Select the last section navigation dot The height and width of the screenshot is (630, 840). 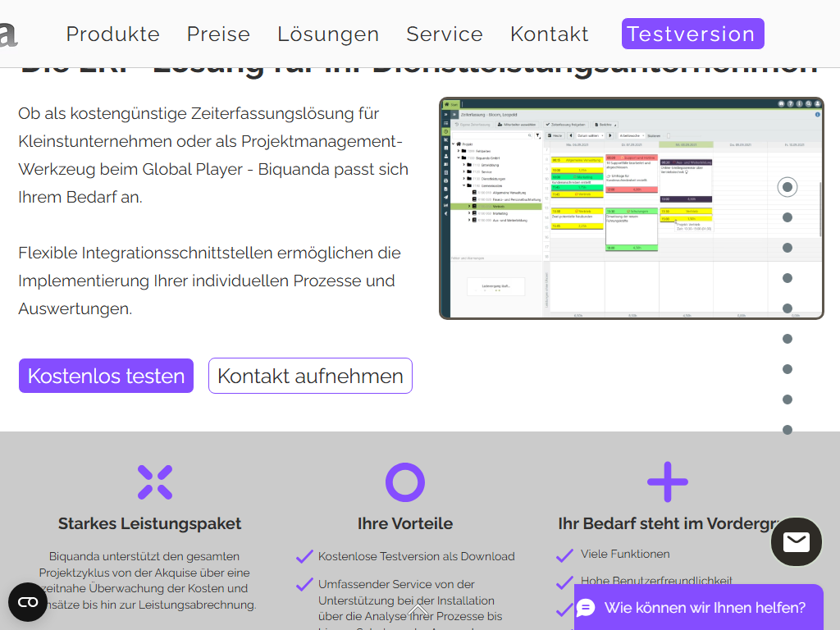pyautogui.click(x=787, y=430)
